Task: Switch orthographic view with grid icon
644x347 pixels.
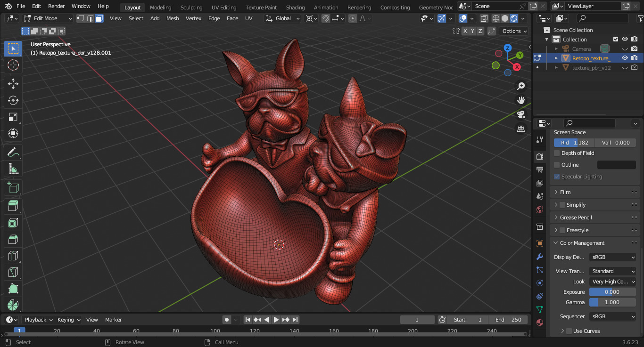Action: tap(521, 129)
